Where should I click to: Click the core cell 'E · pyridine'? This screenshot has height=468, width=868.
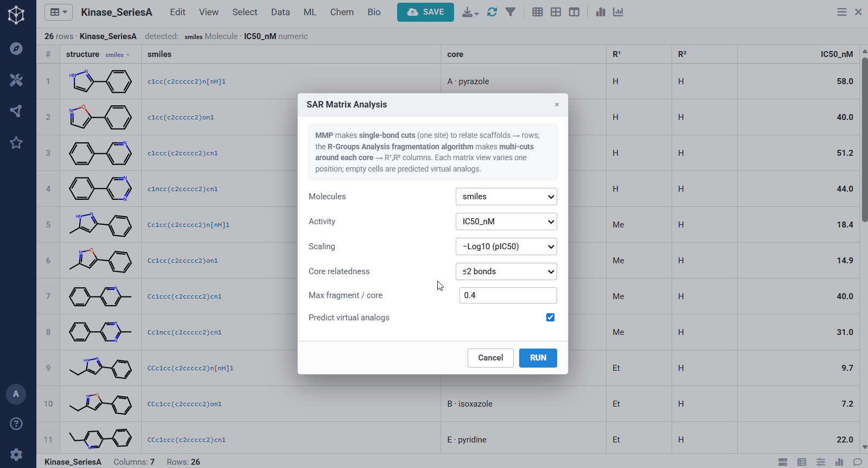coord(467,440)
